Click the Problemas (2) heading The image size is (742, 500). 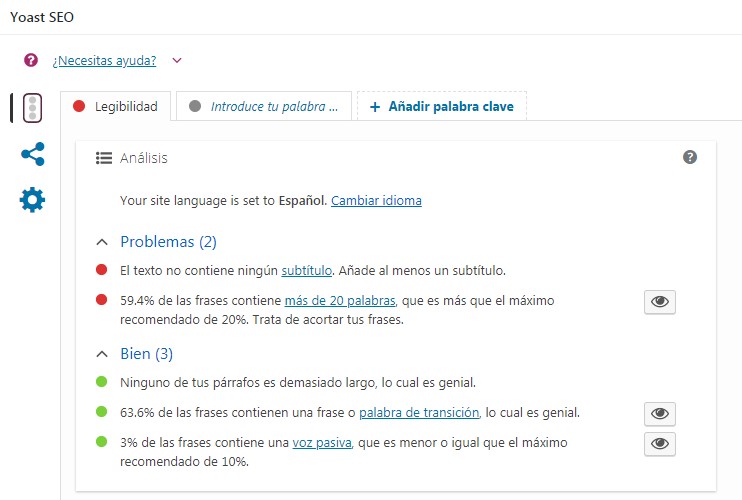point(168,242)
